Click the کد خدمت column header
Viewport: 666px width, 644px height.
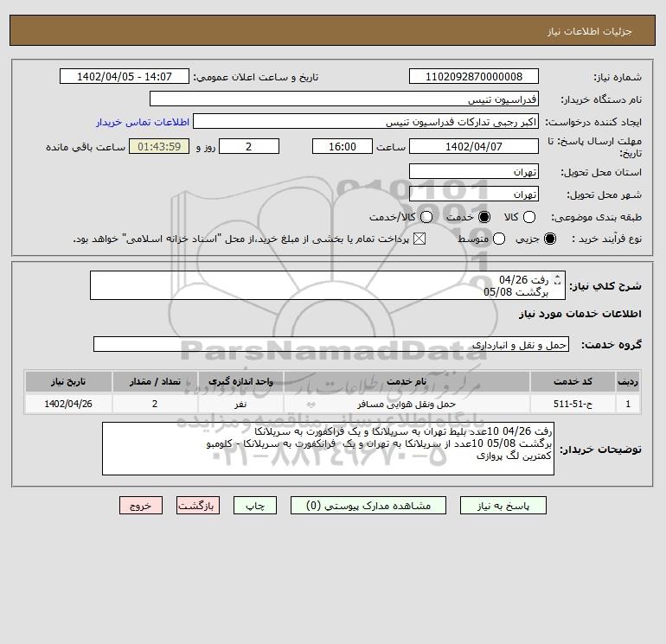point(573,381)
